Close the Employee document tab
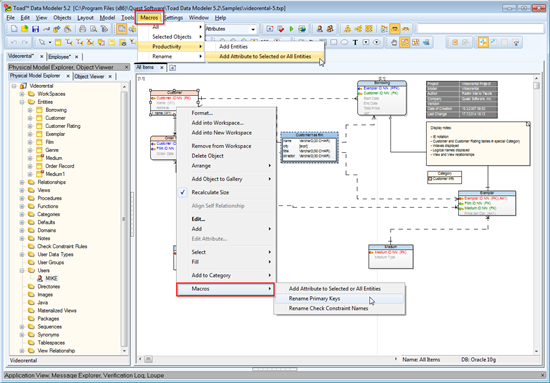The width and height of the screenshot is (550, 383). (76, 56)
